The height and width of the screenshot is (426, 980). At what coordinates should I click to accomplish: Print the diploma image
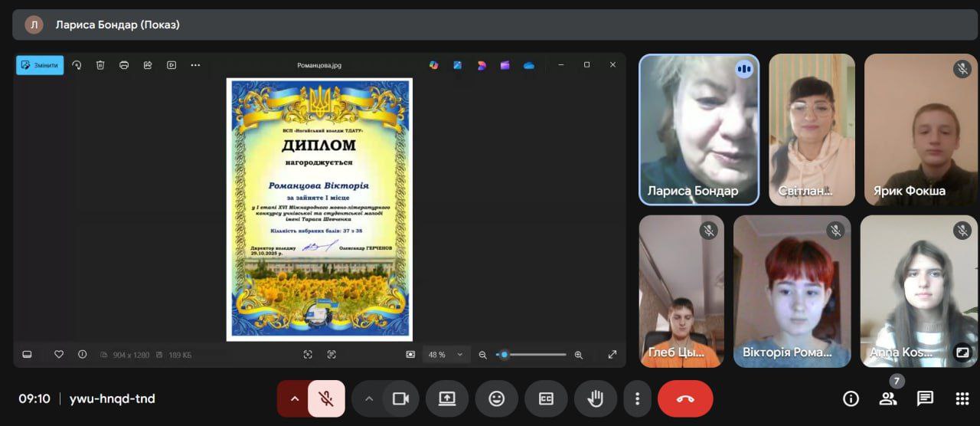coord(124,65)
